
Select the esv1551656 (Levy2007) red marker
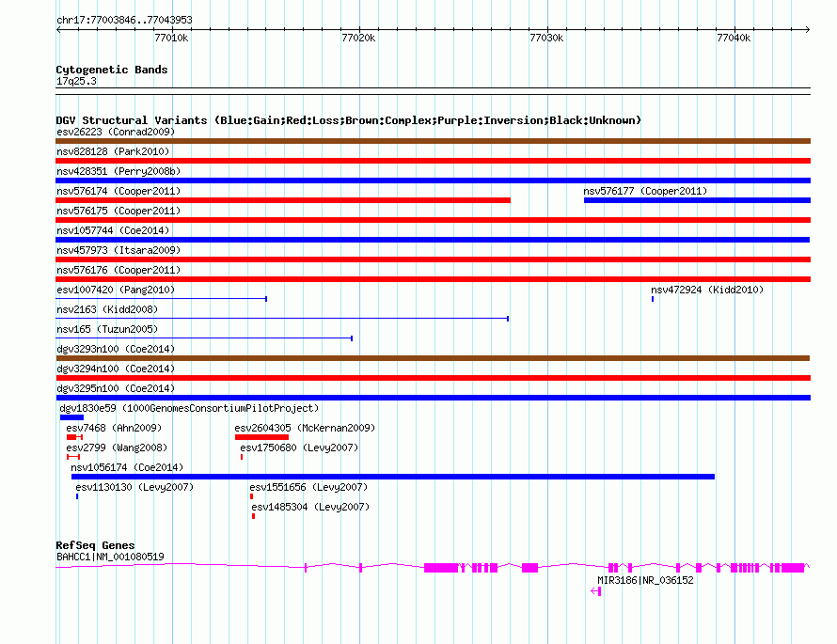click(x=251, y=496)
